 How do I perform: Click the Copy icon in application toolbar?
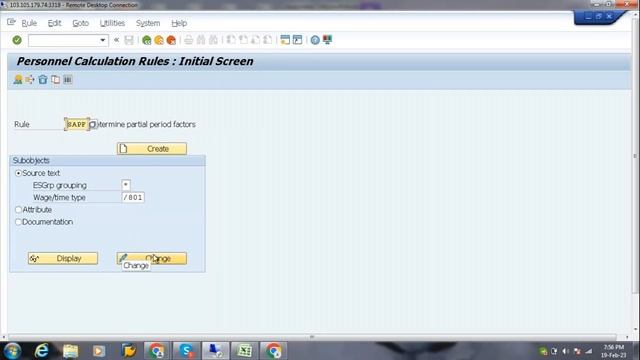point(56,80)
